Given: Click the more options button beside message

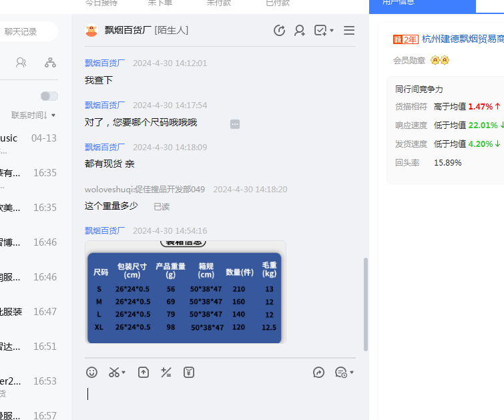Looking at the screenshot, I should point(235,124).
